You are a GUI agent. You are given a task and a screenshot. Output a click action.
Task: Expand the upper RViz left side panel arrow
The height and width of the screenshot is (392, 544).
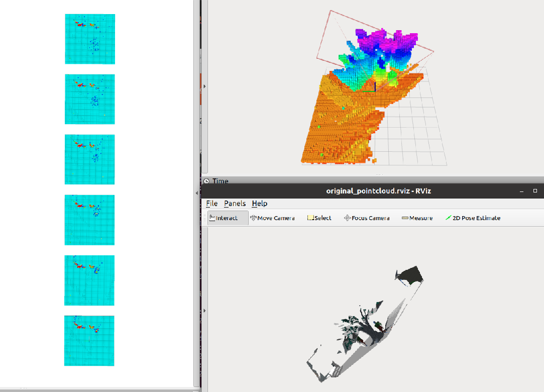[x=205, y=86]
